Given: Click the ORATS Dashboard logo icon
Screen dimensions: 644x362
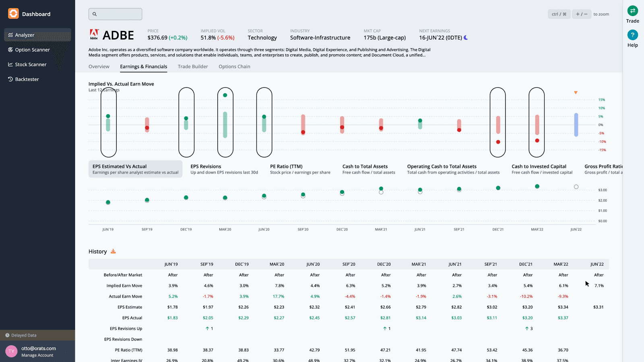Looking at the screenshot, I should tap(13, 14).
